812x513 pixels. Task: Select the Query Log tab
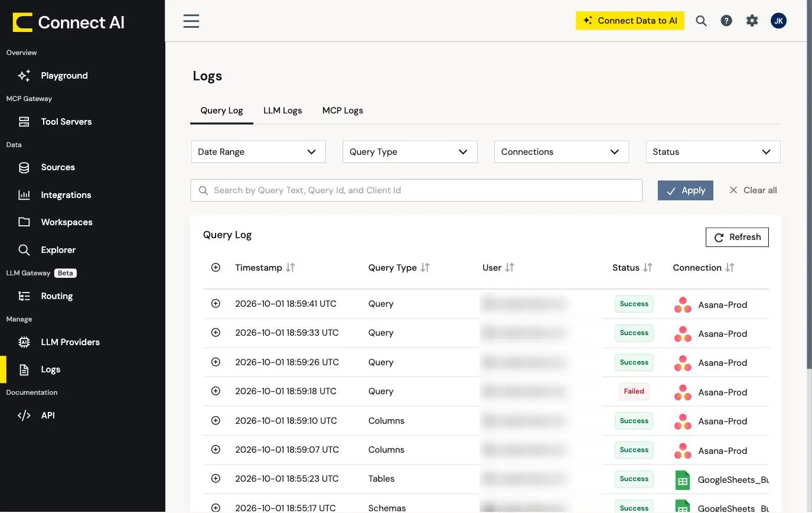(x=221, y=111)
